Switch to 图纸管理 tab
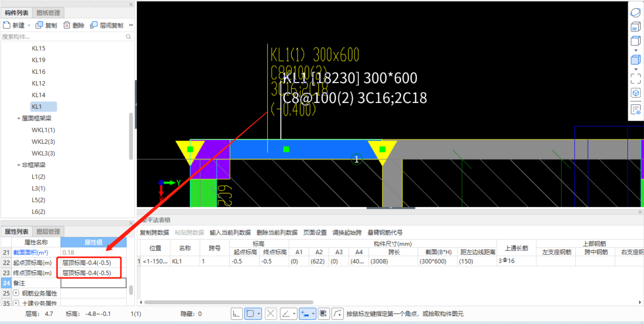Image resolution: width=644 pixels, height=324 pixels. 48,13
